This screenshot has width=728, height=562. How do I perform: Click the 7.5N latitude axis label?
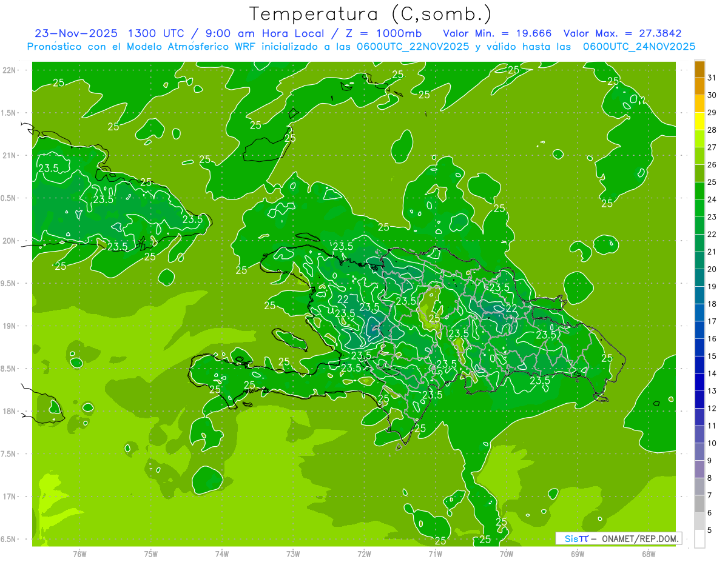(9, 453)
